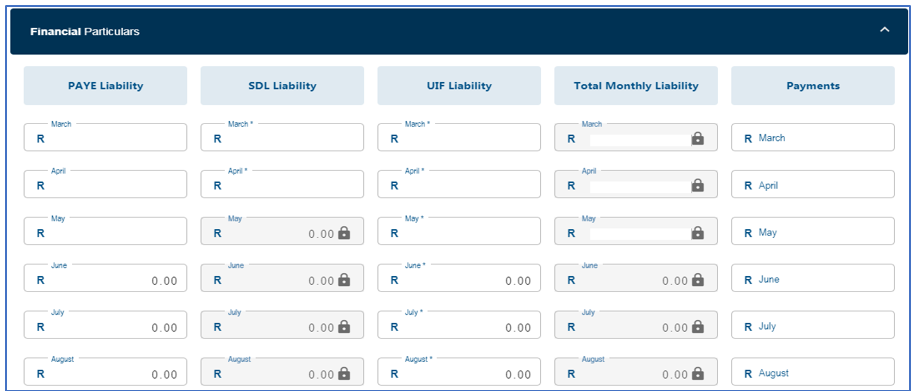Click the lock icon in May Total Monthly Liability
This screenshot has height=392, width=913.
tap(698, 232)
